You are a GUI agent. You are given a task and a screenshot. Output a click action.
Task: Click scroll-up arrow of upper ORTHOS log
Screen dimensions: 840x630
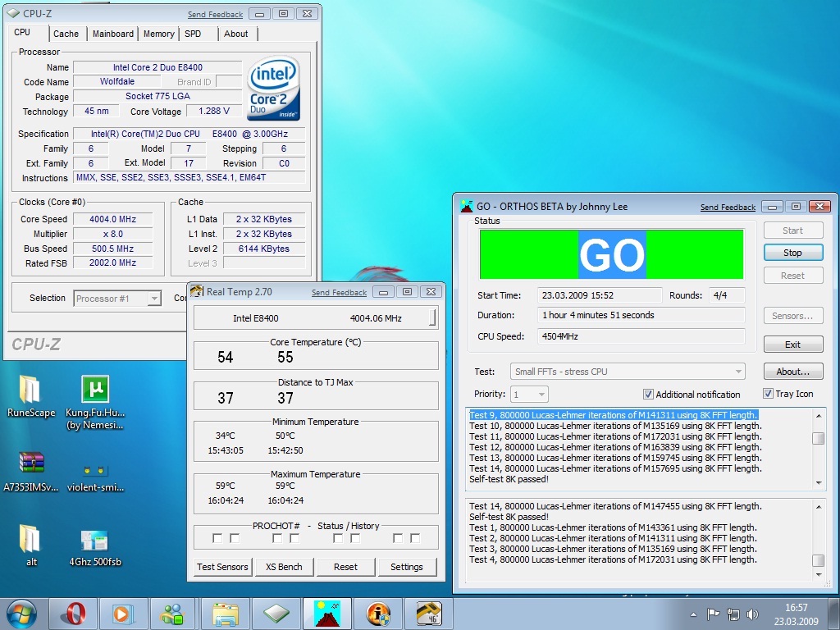819,416
